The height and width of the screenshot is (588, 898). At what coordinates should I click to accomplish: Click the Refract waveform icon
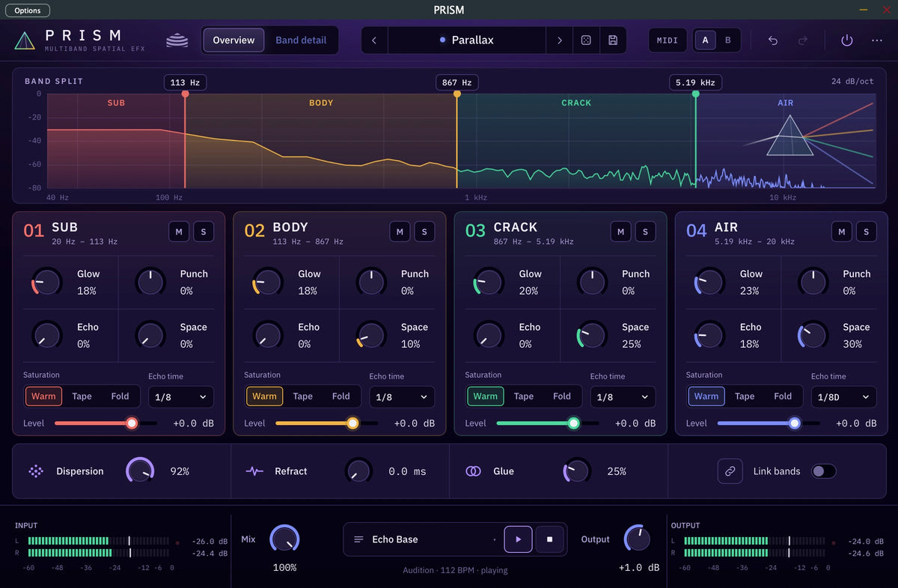coord(254,471)
